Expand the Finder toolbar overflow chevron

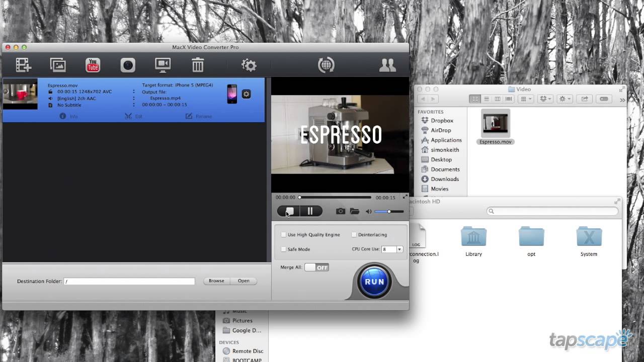[x=622, y=100]
